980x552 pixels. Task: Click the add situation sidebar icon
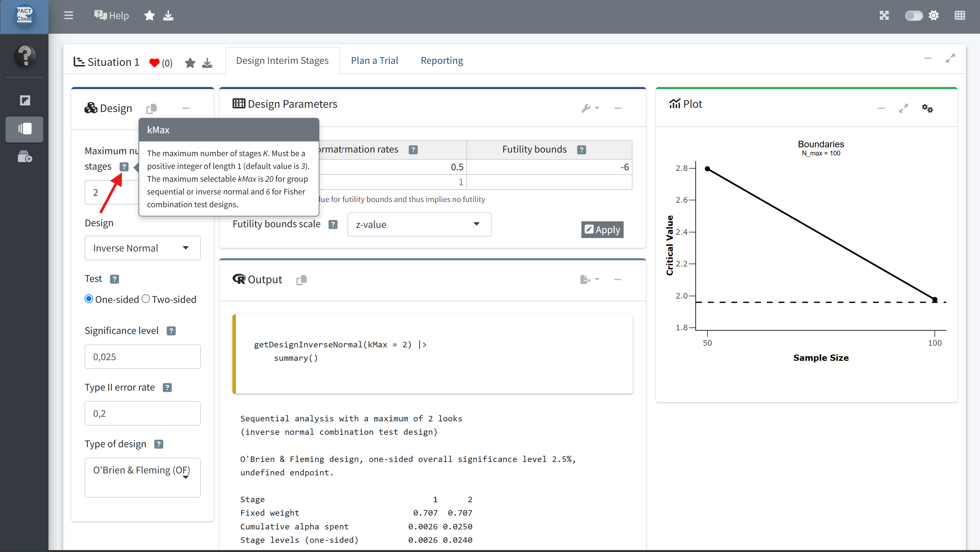point(25,156)
